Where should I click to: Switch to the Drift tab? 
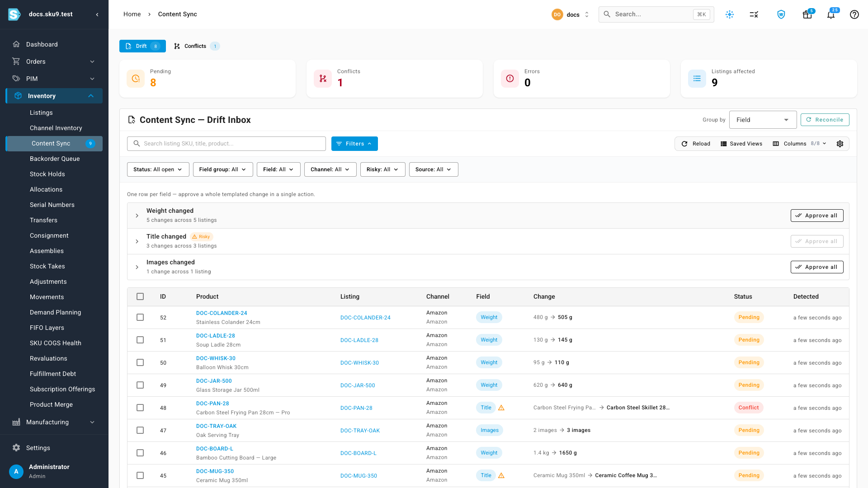click(x=142, y=46)
